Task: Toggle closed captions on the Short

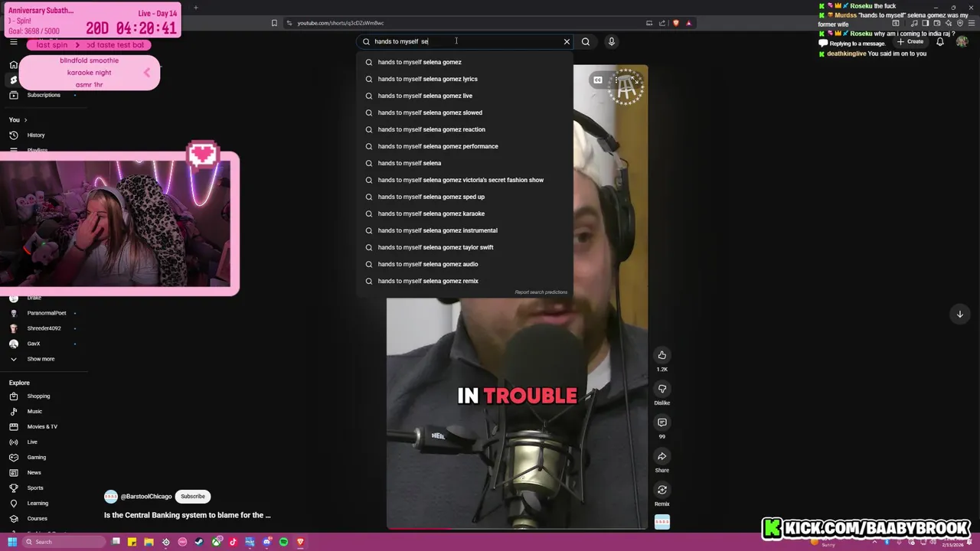Action: [x=598, y=80]
